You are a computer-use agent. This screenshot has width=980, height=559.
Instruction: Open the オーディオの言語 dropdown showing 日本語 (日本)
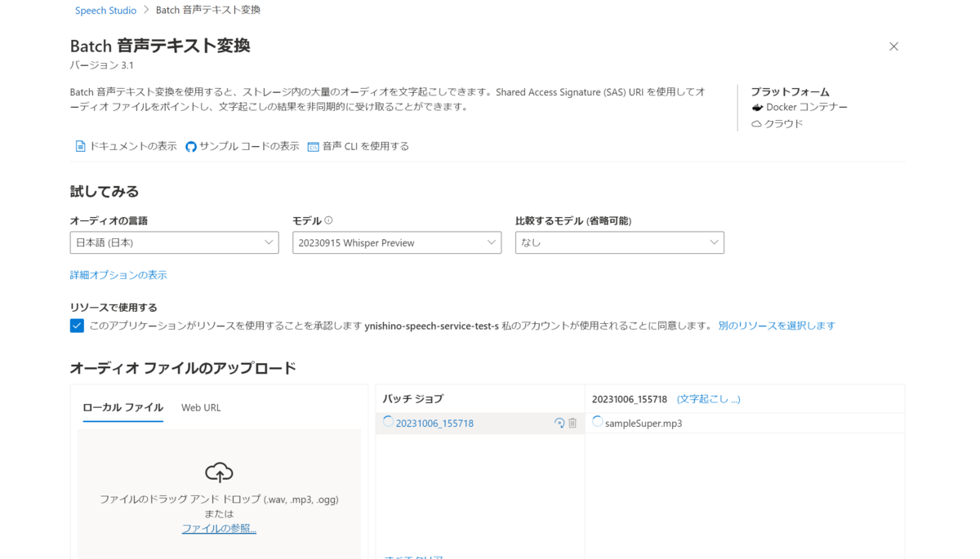[175, 242]
